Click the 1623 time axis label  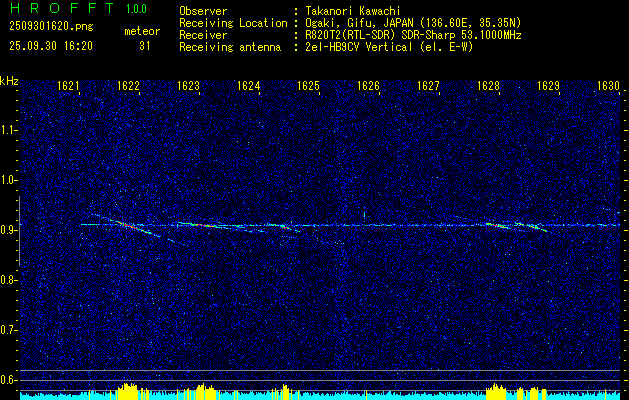click(189, 85)
